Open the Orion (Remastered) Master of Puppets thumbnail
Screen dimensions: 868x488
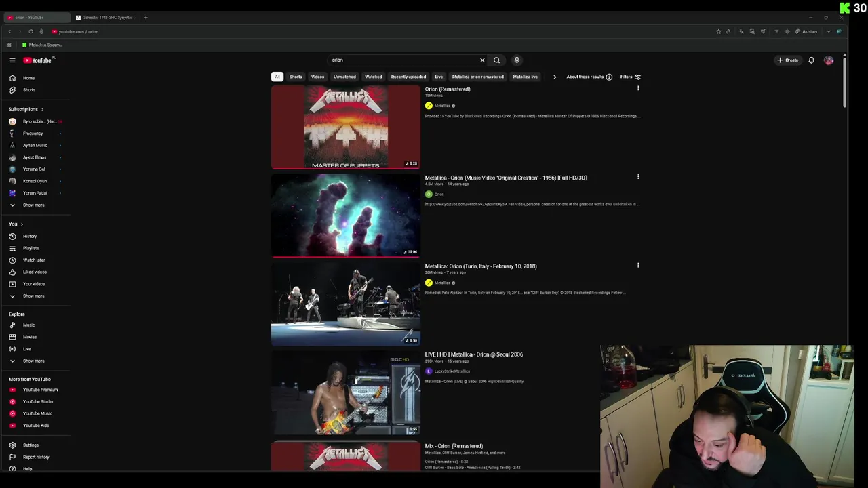(346, 127)
